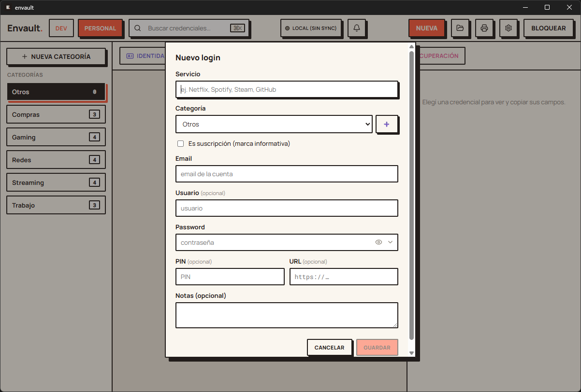Click the ⌘K shortcut badge
The image size is (581, 392).
tap(237, 28)
